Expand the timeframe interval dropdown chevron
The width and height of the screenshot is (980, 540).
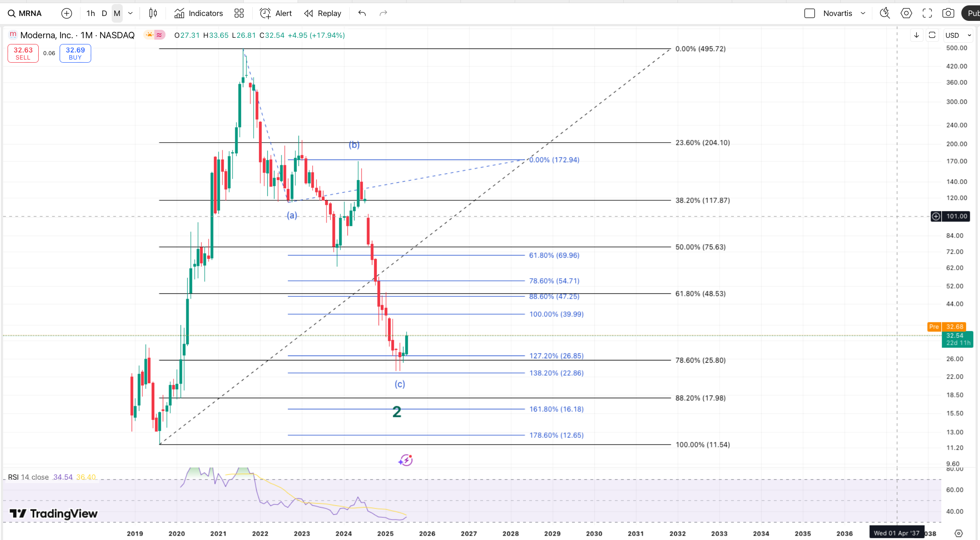[130, 13]
